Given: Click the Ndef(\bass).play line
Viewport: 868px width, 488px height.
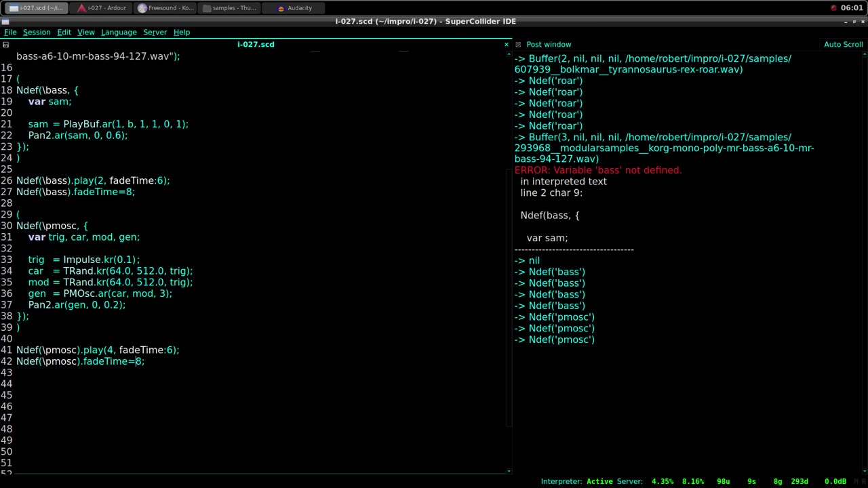Looking at the screenshot, I should 93,180.
